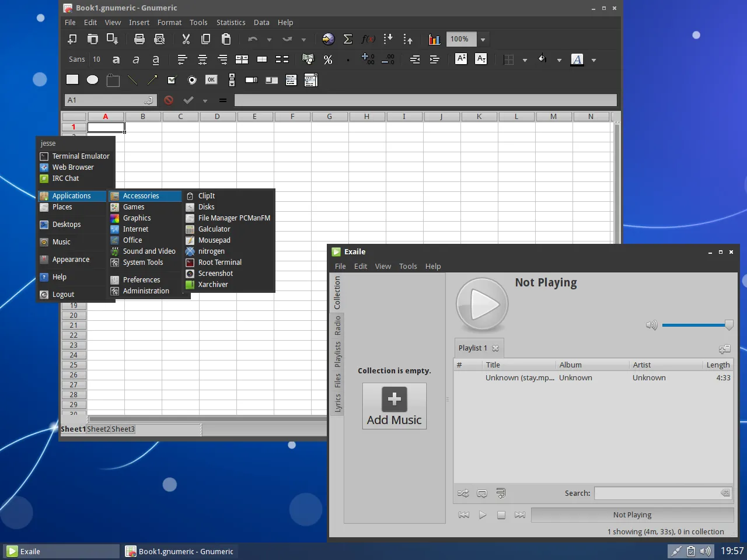Image resolution: width=747 pixels, height=560 pixels.
Task: Open the zoom level dropdown
Action: coord(483,40)
